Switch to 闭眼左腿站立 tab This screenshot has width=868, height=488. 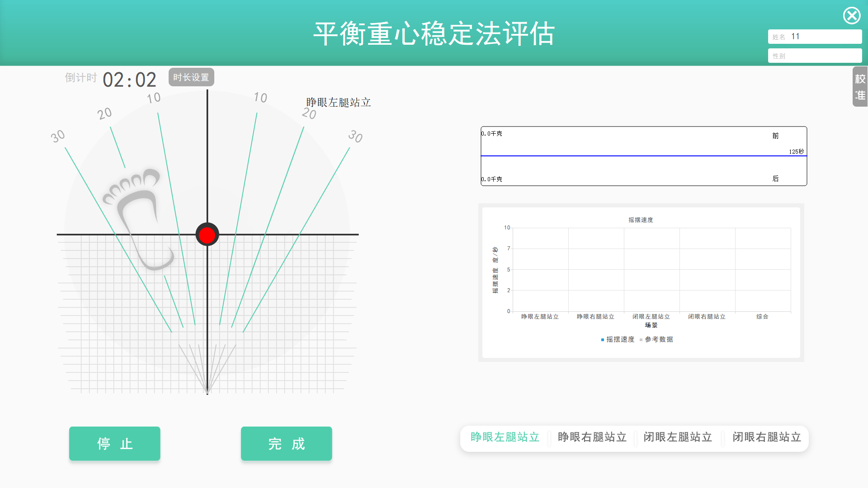pyautogui.click(x=678, y=437)
